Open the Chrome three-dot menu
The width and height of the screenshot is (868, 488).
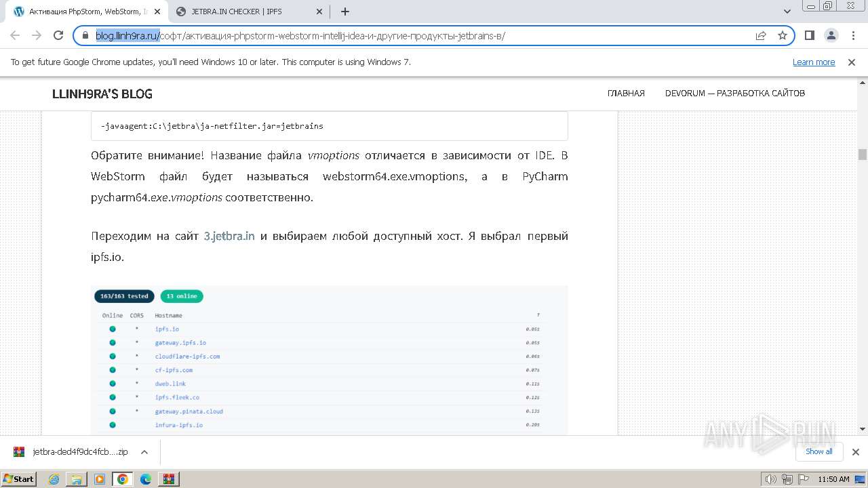coord(852,36)
